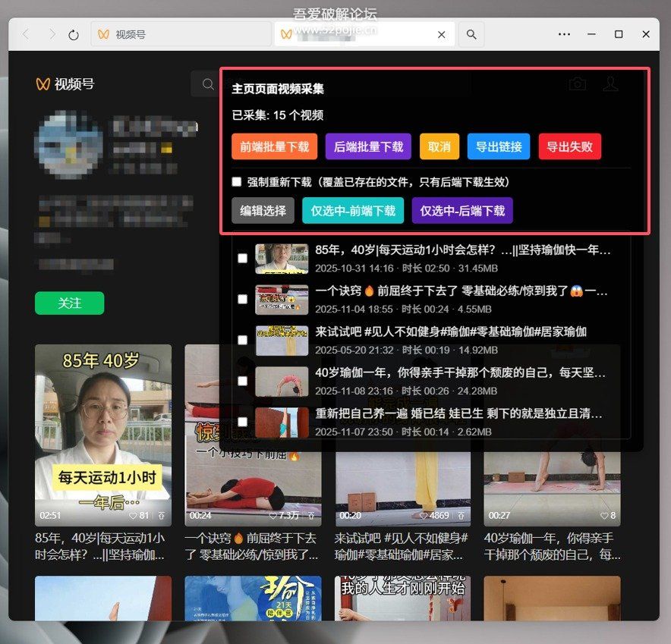
Task: Click the search magnifier next to the channel profile
Action: point(208,84)
